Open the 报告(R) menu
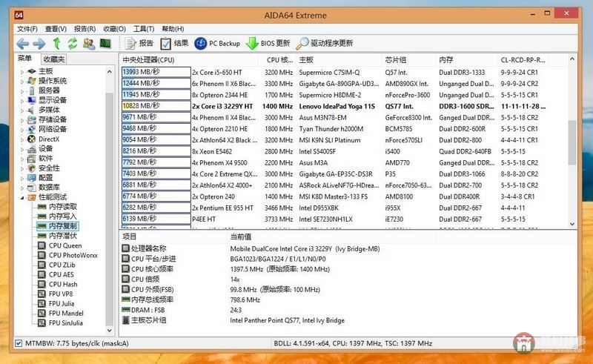 tap(85, 29)
